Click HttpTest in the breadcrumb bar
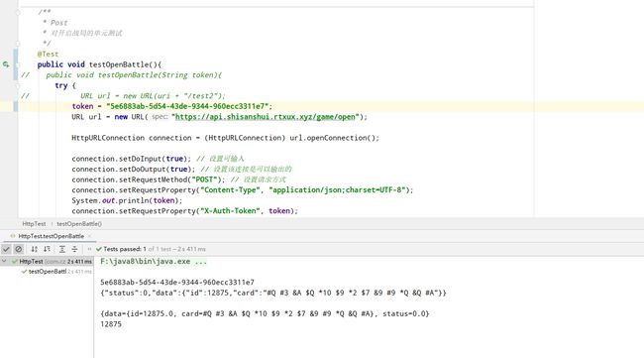This screenshot has width=644, height=358. point(34,223)
